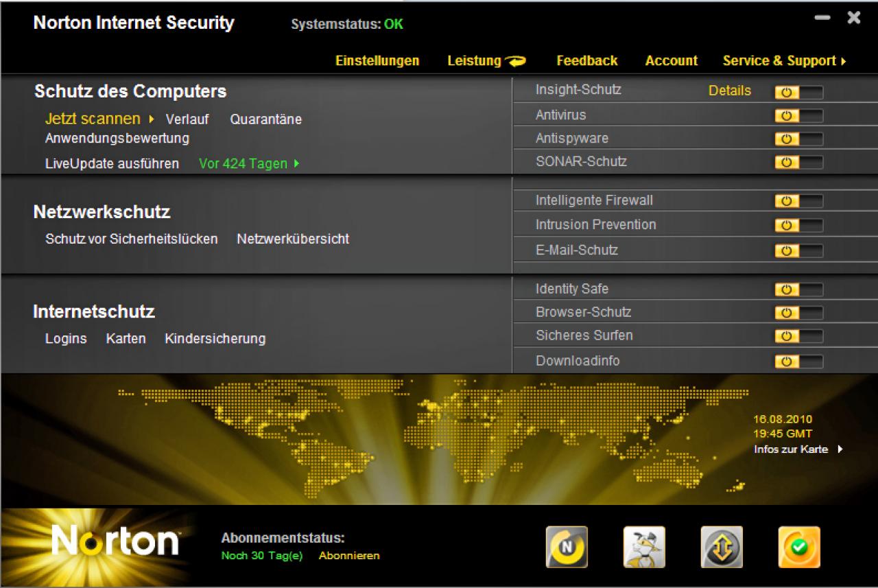Click the SONAR-Schutz label
Screen dimensions: 878x588
tap(581, 161)
